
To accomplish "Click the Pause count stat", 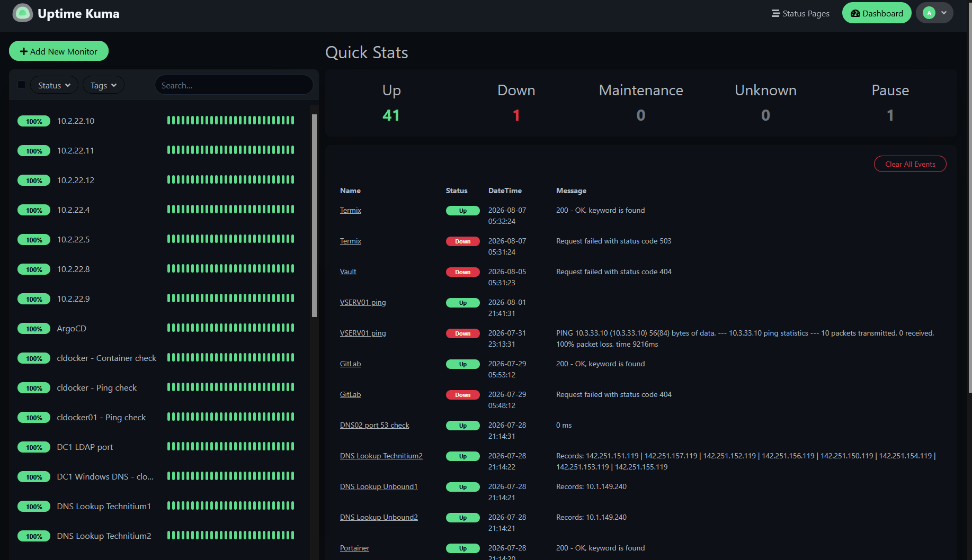I will [x=890, y=115].
